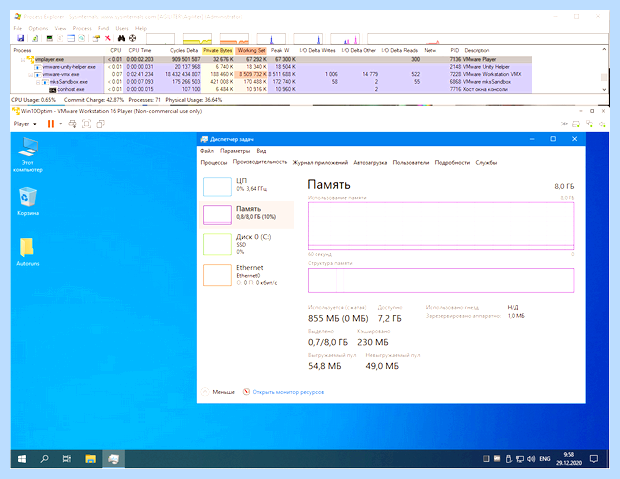The image size is (620, 479).
Task: Click the Unity mode icon in VMware toolbar
Action: (x=101, y=124)
